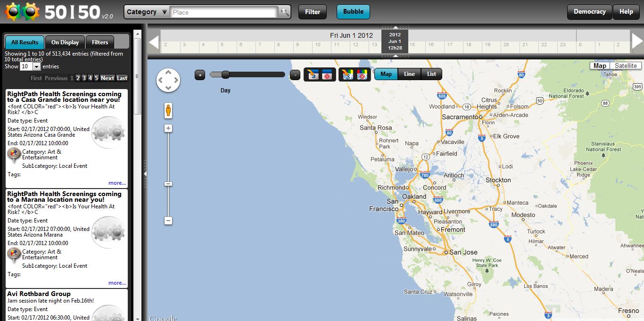The image size is (644, 321).
Task: Click Marana RightPath Health Screenings title
Action: pyautogui.click(x=64, y=197)
